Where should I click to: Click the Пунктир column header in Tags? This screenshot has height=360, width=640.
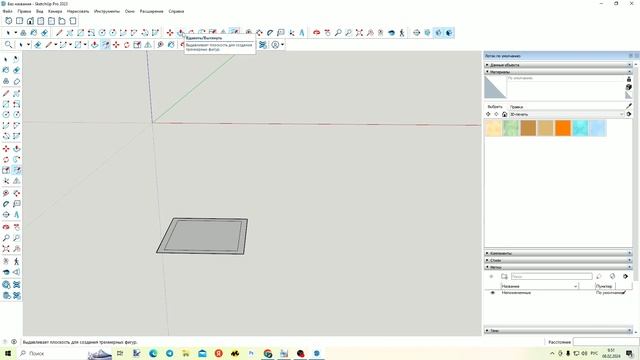(x=604, y=286)
